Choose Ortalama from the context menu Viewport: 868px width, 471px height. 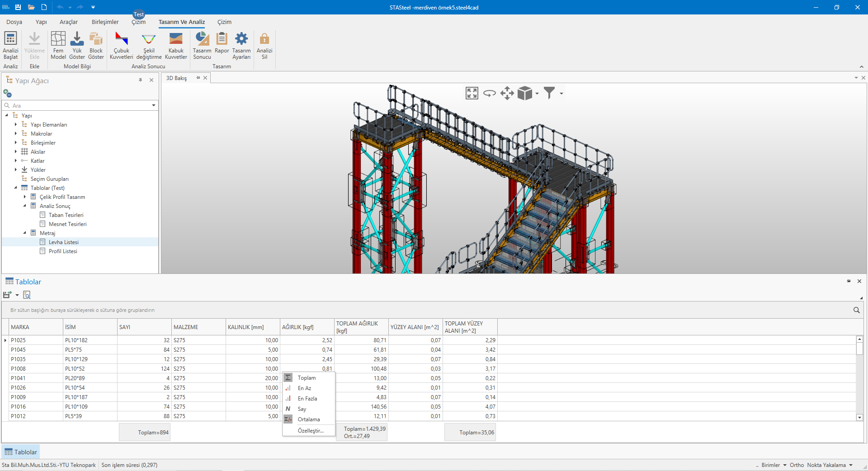(x=308, y=419)
